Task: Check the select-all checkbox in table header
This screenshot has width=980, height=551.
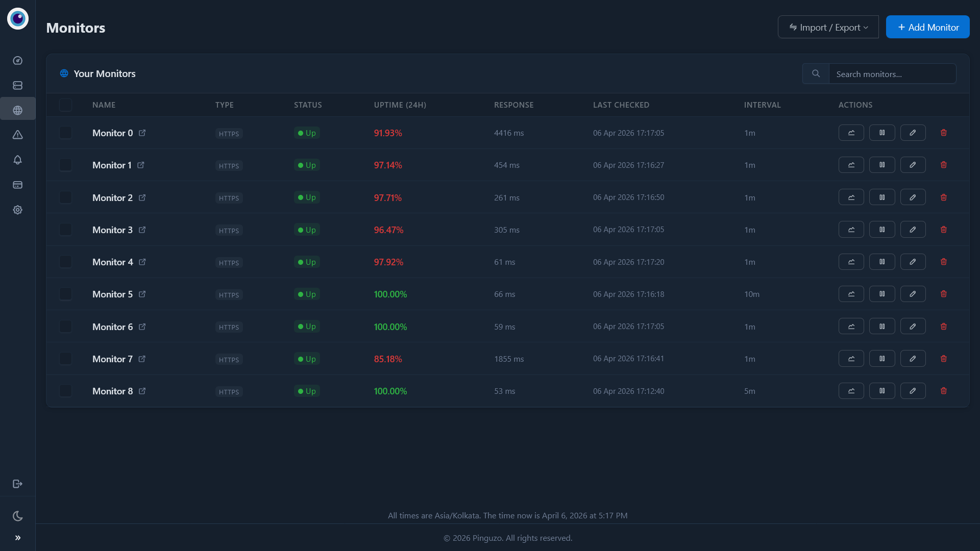Action: 65,105
